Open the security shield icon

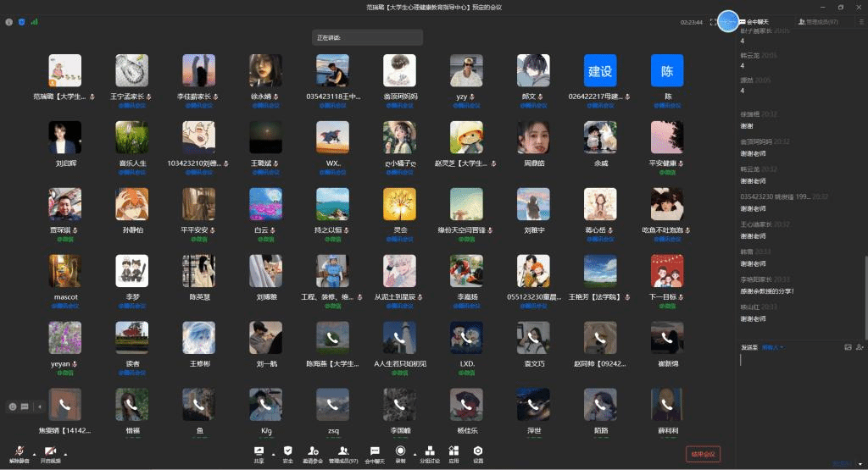click(288, 451)
